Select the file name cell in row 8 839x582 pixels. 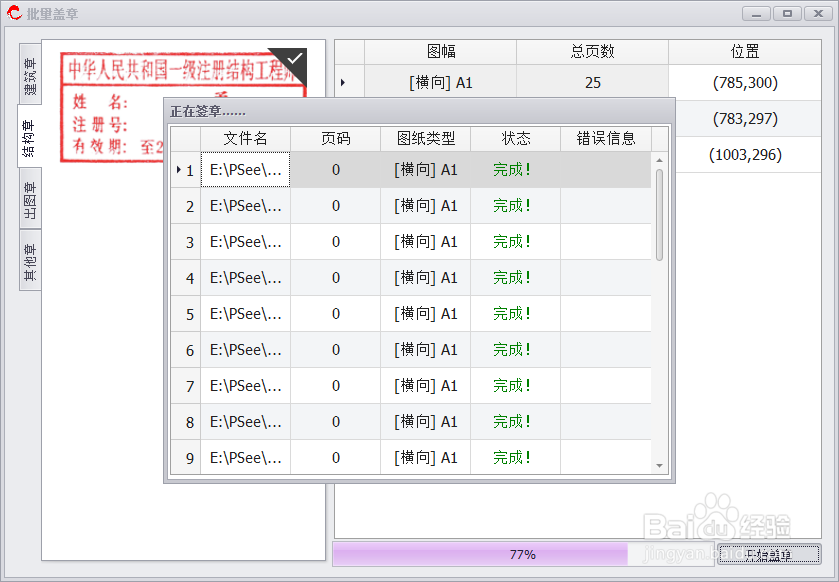246,422
